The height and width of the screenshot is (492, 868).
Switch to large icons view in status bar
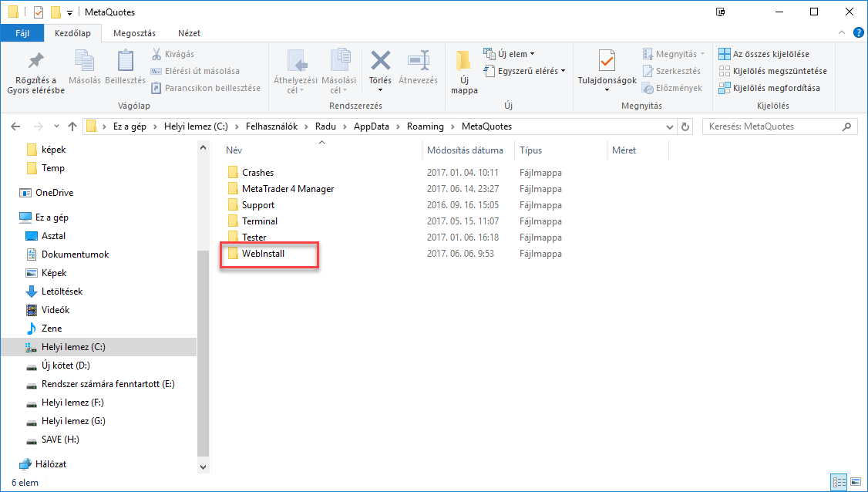(854, 481)
